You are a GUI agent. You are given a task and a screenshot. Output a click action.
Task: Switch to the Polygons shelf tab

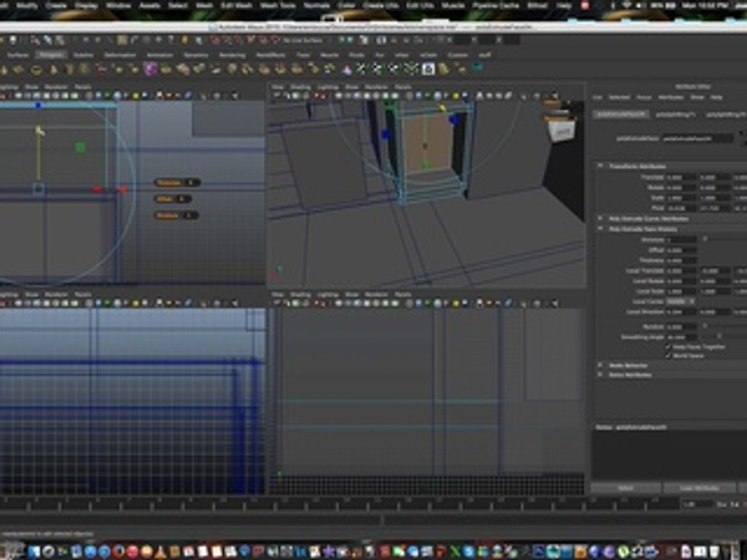click(x=51, y=54)
